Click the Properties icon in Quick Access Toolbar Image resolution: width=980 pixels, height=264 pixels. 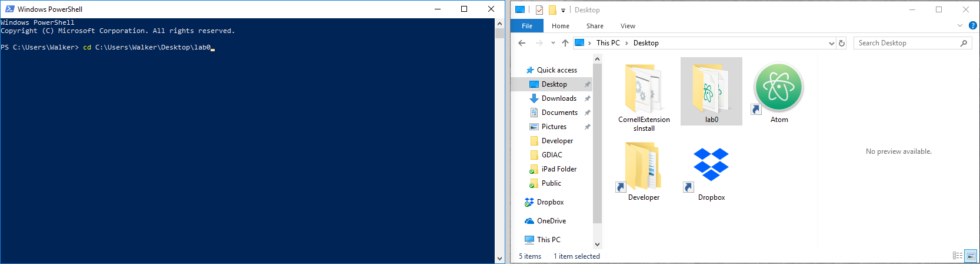pyautogui.click(x=539, y=10)
